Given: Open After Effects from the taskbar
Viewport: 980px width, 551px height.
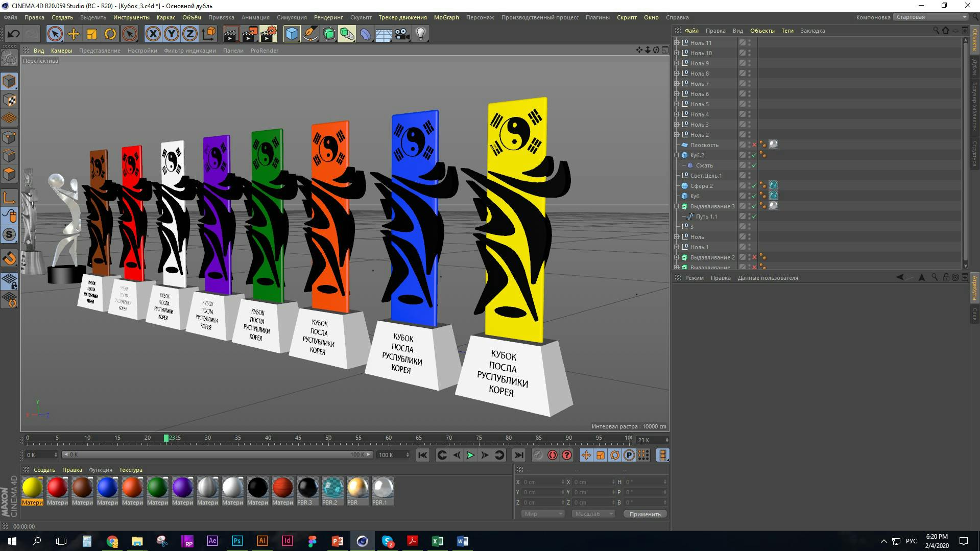Looking at the screenshot, I should pos(212,541).
